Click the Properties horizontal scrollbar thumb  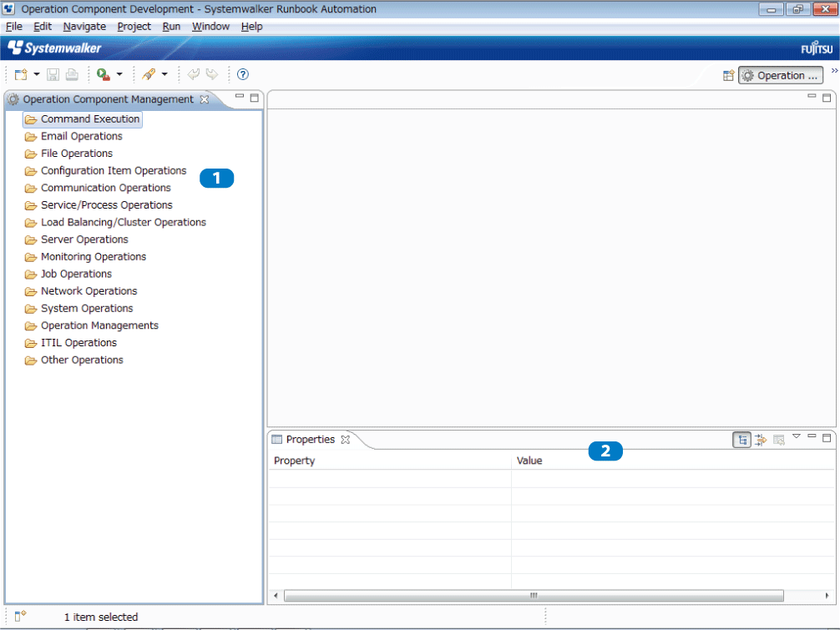[534, 596]
